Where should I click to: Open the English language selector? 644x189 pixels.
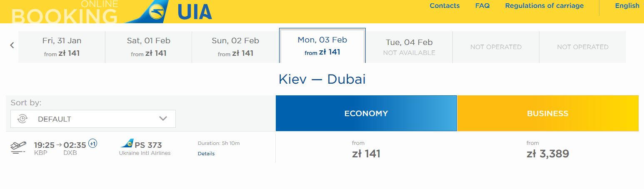coord(627,6)
